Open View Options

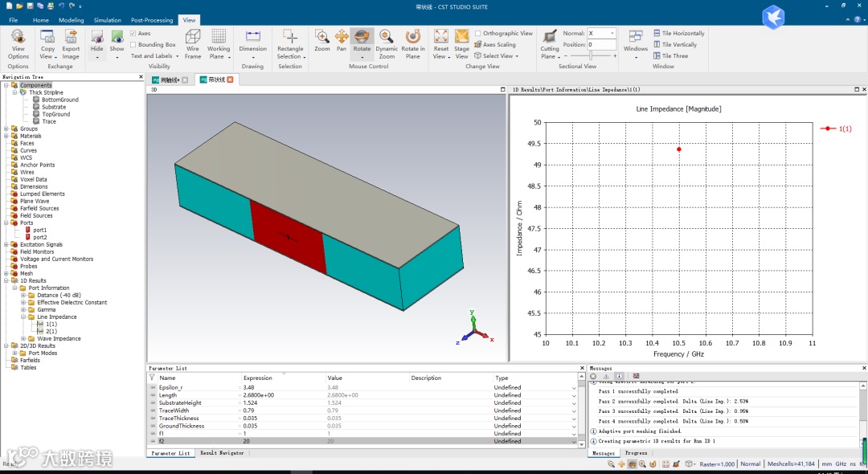coord(18,44)
